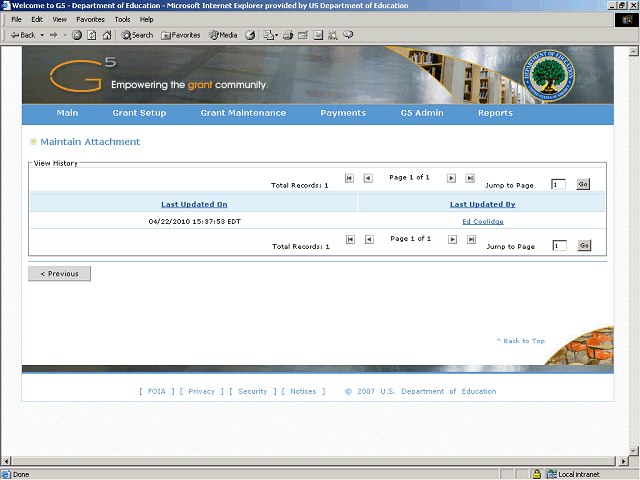Viewport: 640px width, 480px height.
Task: Open the Favorites toolbar button
Action: [x=180, y=35]
